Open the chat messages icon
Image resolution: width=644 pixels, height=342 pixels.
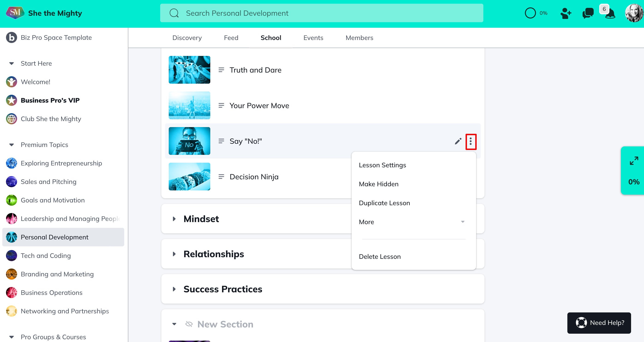pyautogui.click(x=587, y=13)
